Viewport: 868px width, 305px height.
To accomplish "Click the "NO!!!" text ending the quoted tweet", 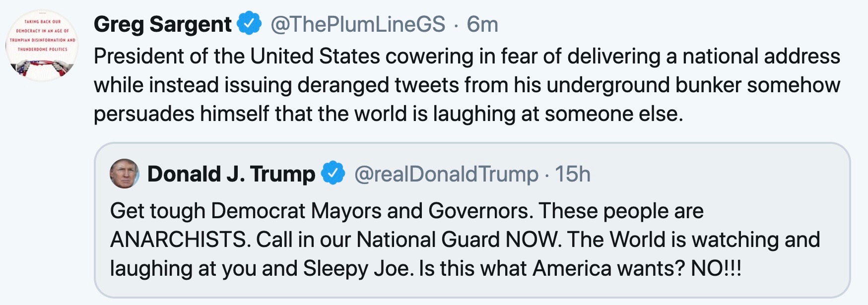I will [716, 269].
